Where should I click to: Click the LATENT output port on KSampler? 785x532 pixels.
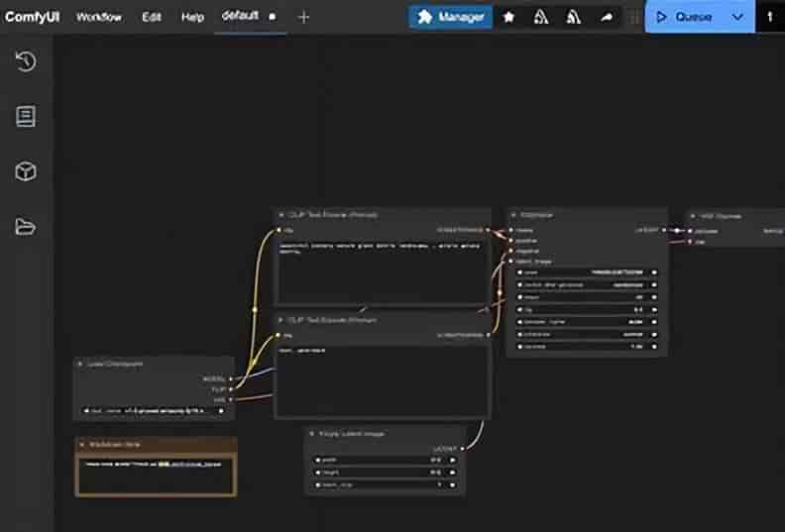(664, 230)
